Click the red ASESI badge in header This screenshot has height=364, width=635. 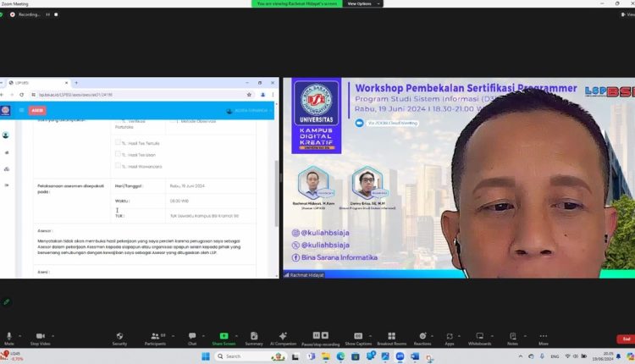37,111
